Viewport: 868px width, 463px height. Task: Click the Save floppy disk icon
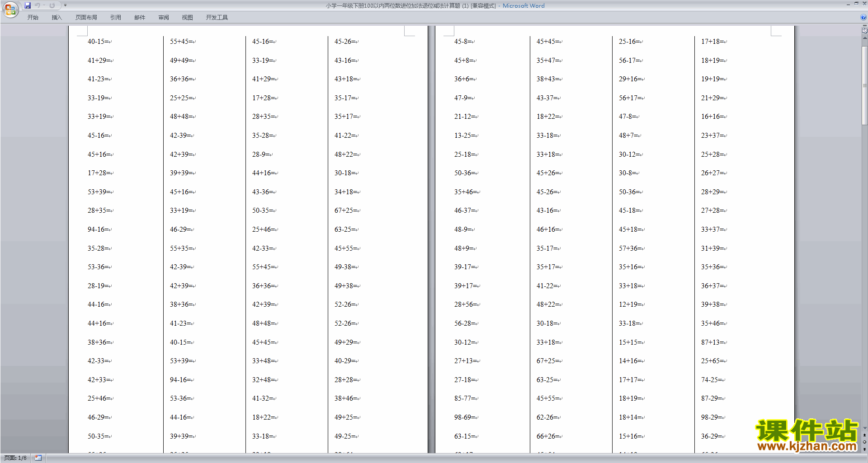coord(28,5)
